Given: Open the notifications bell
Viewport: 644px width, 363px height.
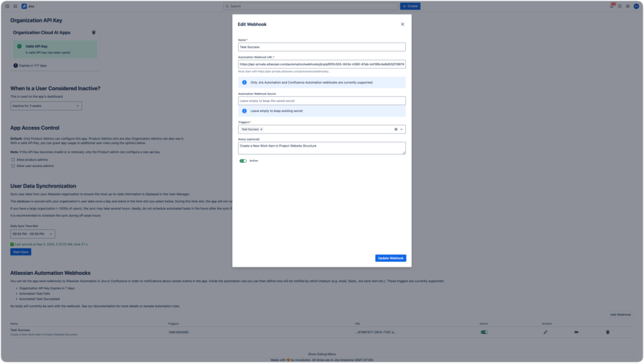Looking at the screenshot, I should [x=611, y=6].
